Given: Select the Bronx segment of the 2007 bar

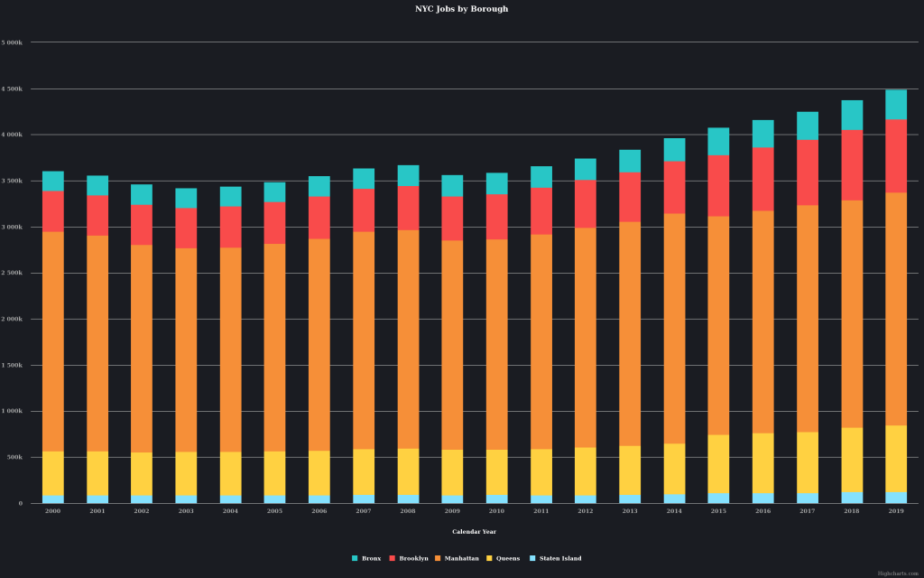Looking at the screenshot, I should [x=364, y=179].
